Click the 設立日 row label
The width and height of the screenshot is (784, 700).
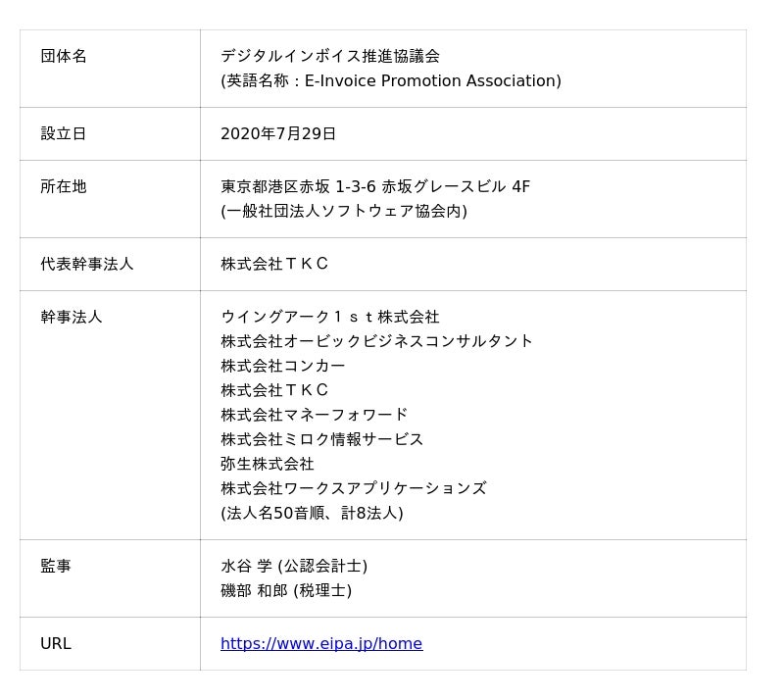pos(64,134)
